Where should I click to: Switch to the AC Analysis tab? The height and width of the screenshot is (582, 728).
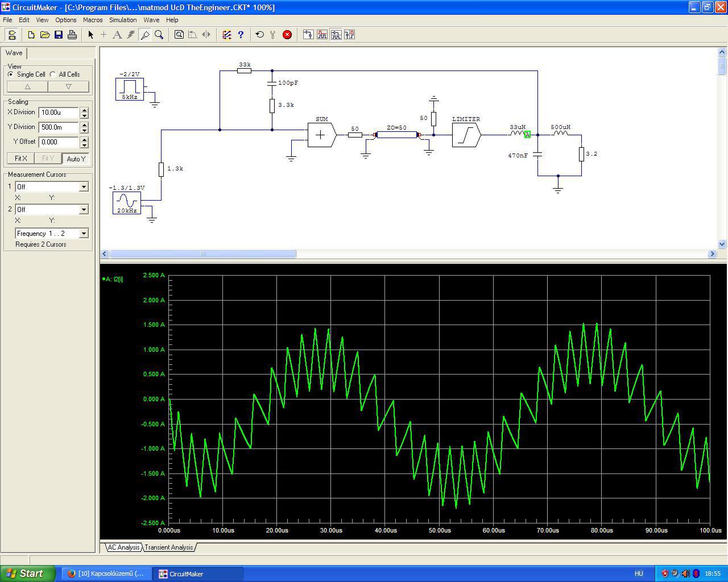(123, 547)
